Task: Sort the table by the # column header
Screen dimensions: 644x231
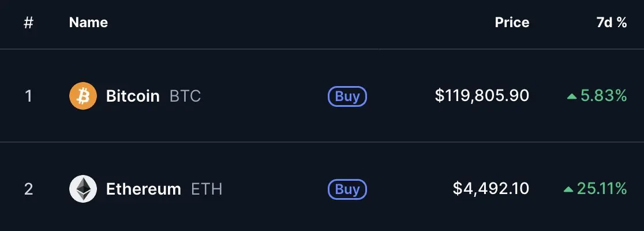Action: pos(28,23)
